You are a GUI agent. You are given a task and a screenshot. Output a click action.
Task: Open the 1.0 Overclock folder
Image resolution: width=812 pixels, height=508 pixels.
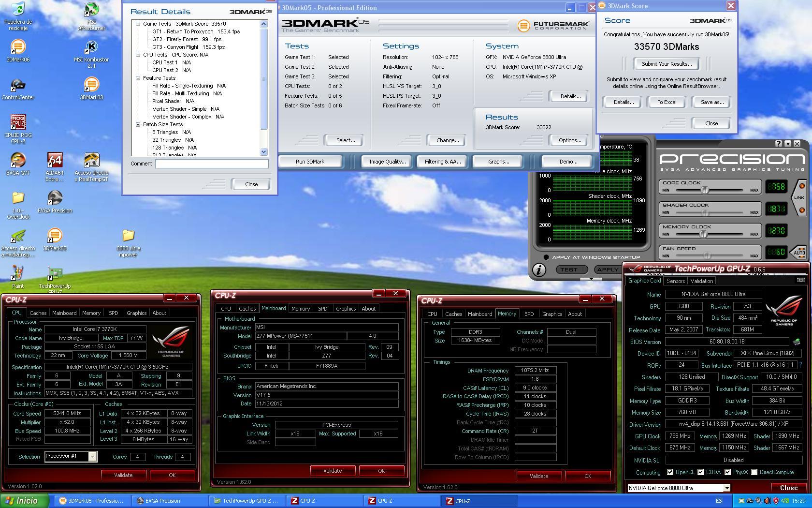coord(18,198)
